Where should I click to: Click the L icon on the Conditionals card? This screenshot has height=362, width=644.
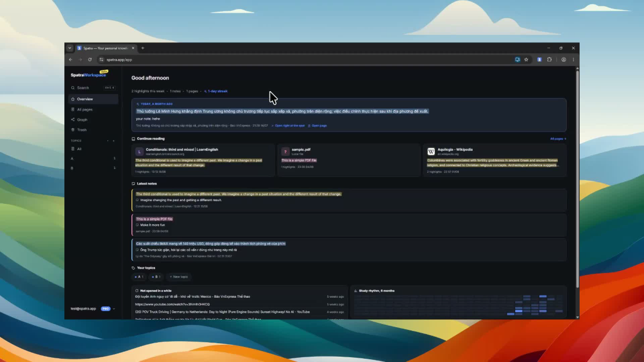(139, 152)
